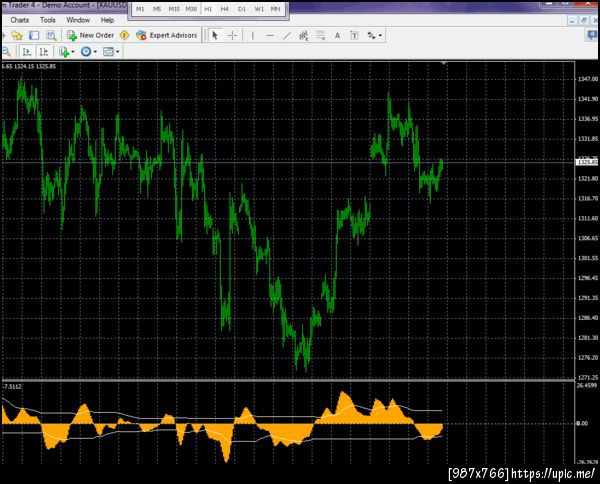
Task: Switch chart to M30 timeframe
Action: [191, 9]
